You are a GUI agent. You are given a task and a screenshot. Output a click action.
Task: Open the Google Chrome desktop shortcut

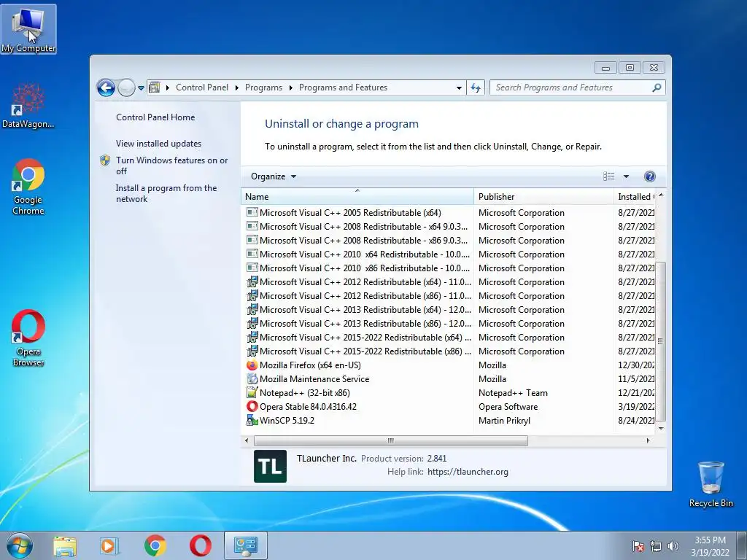click(28, 187)
